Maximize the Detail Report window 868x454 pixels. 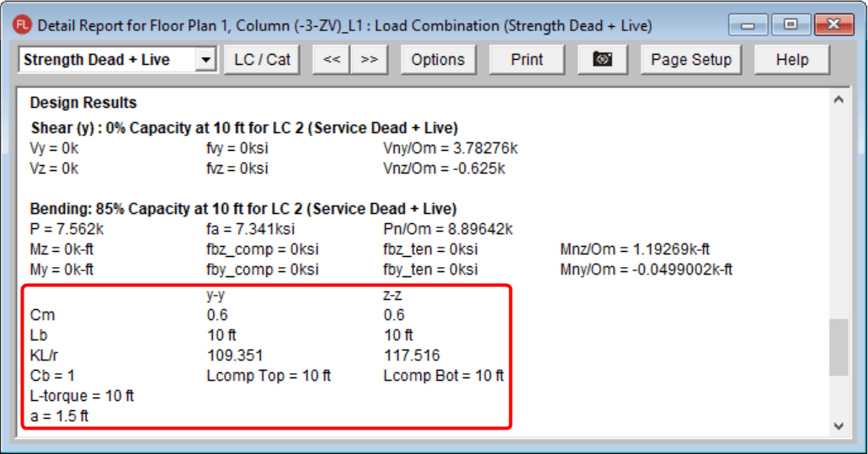790,24
